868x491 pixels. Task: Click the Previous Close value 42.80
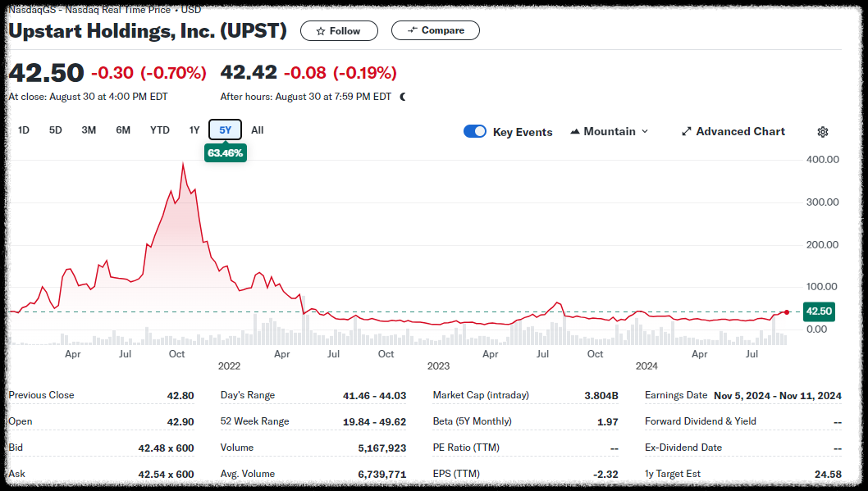point(180,395)
